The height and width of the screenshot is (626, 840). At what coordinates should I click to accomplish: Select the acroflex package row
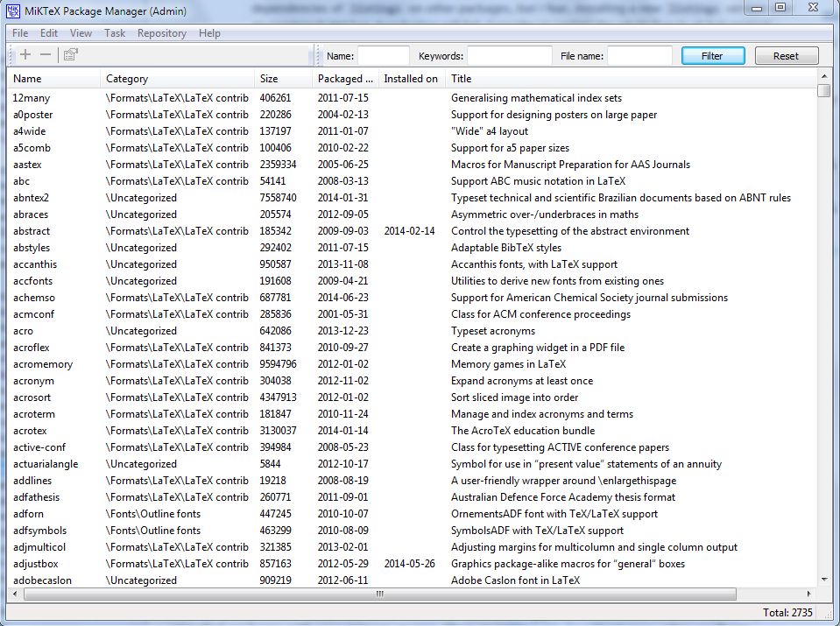click(413, 348)
